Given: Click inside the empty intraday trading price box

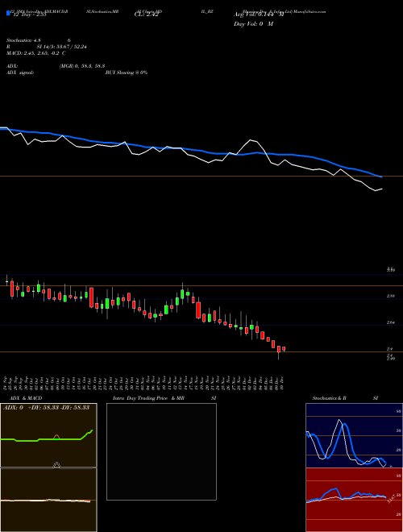Looking at the screenshot, I should pyautogui.click(x=161, y=451).
